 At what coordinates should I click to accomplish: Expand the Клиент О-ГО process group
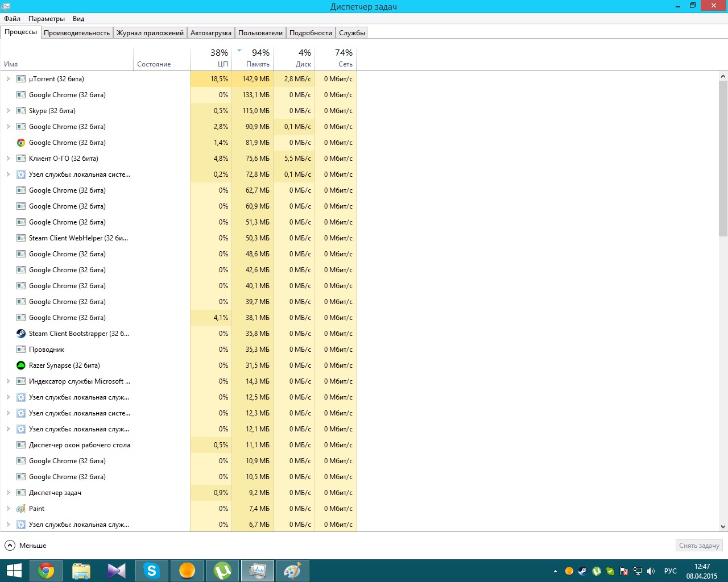click(8, 159)
